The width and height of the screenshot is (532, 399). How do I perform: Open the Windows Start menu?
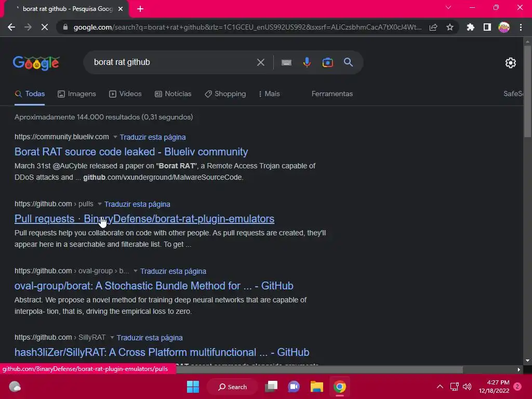193,387
